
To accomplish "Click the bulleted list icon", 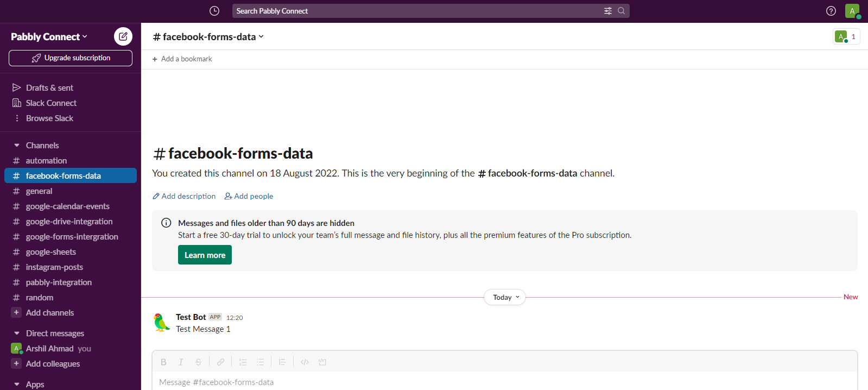I will pos(260,362).
